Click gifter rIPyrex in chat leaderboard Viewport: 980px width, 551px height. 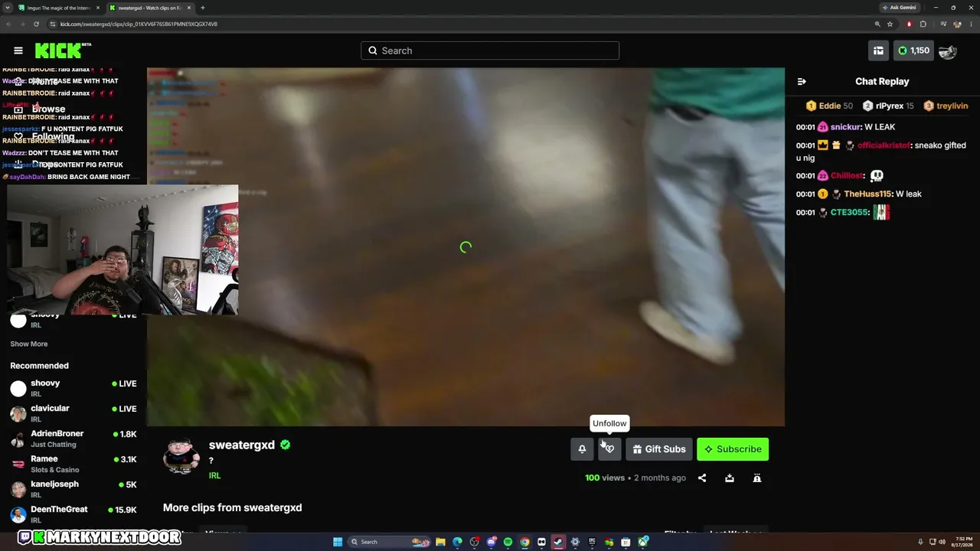pyautogui.click(x=888, y=106)
